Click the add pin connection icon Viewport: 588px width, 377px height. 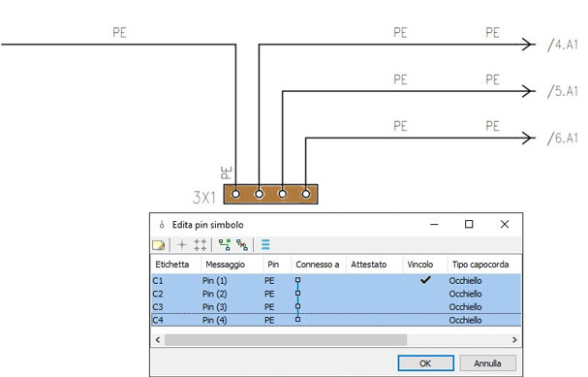(225, 245)
